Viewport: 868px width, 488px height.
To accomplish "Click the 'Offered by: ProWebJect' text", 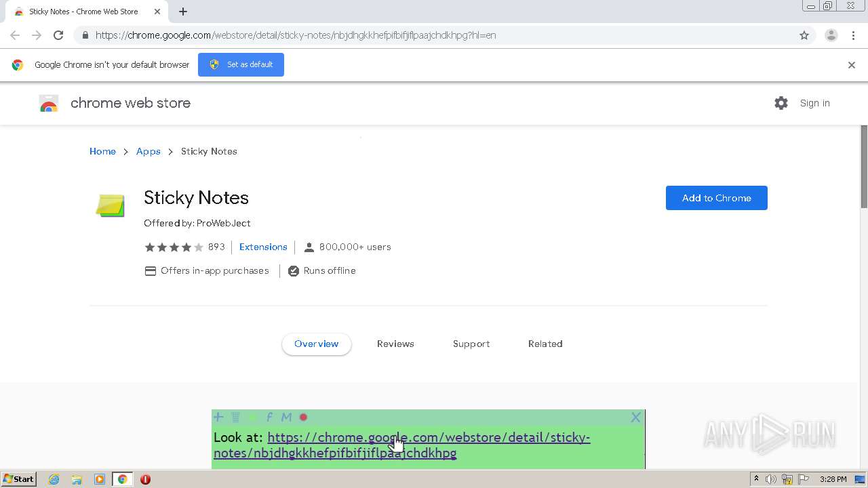I will (x=197, y=223).
